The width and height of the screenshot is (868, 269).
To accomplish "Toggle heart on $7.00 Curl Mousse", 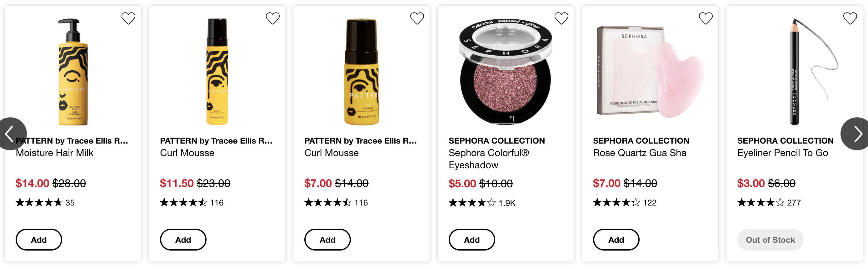I will coord(417,18).
